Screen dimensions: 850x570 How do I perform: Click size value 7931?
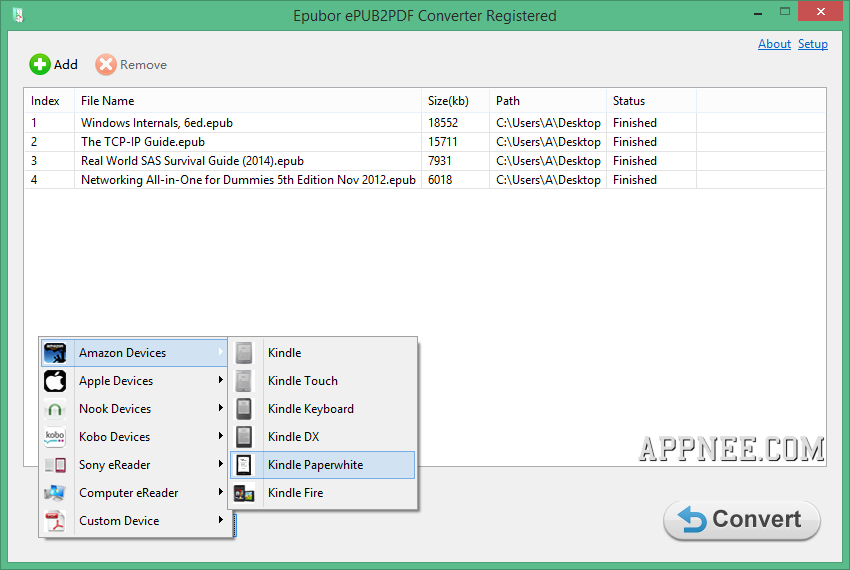click(x=440, y=161)
